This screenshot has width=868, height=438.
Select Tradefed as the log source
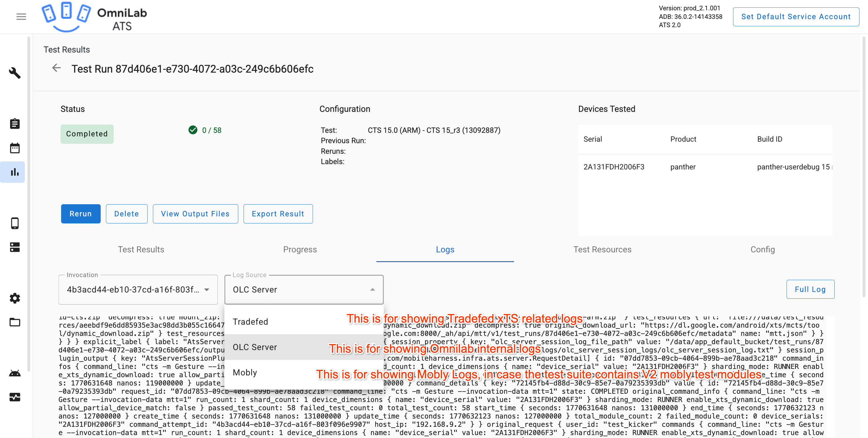pos(250,321)
